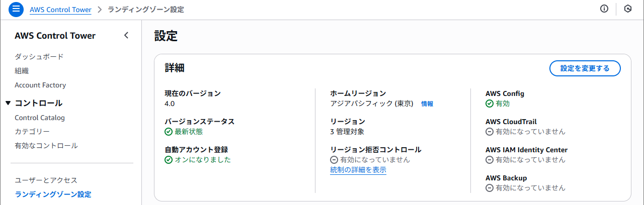Image resolution: width=644 pixels, height=205 pixels.
Task: Open 有効なコントロール in the sidebar
Action: (46, 146)
